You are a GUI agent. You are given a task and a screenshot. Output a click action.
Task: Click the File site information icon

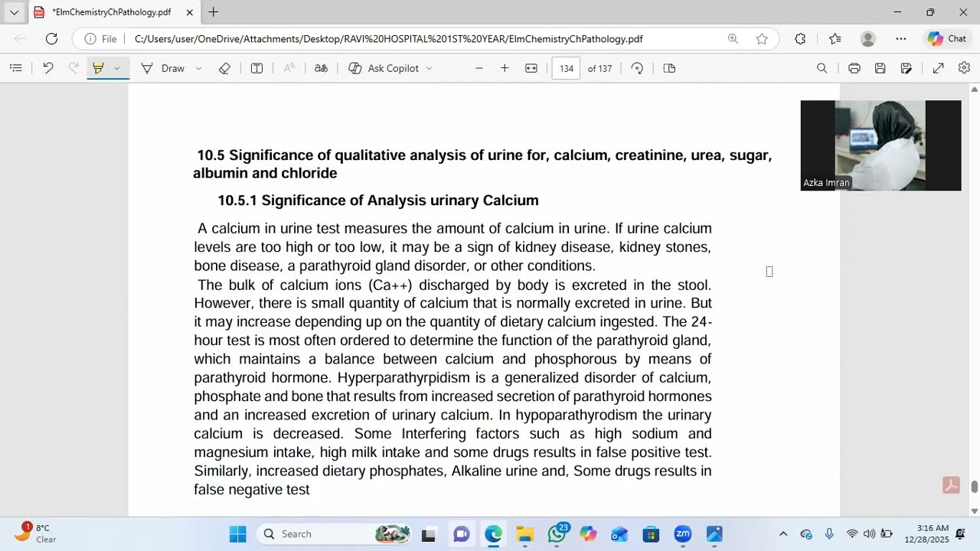point(100,38)
